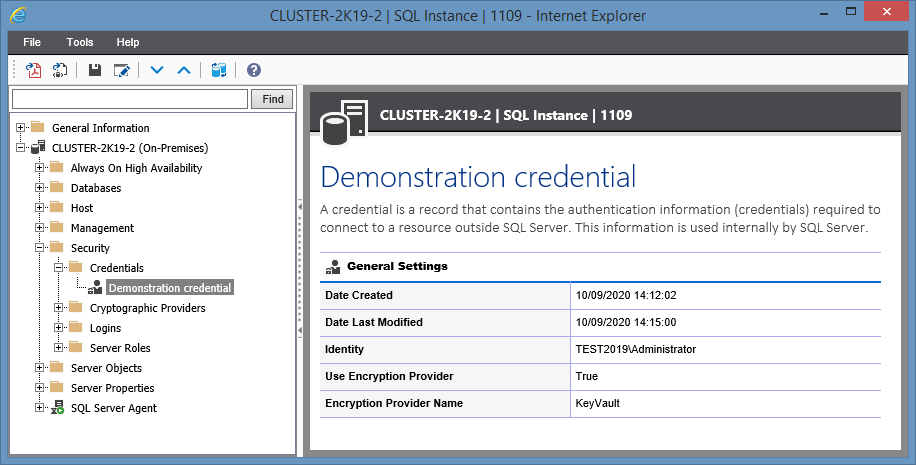Viewport: 916px width, 465px height.
Task: Expand the Cryptographic Providers node
Action: tap(58, 307)
